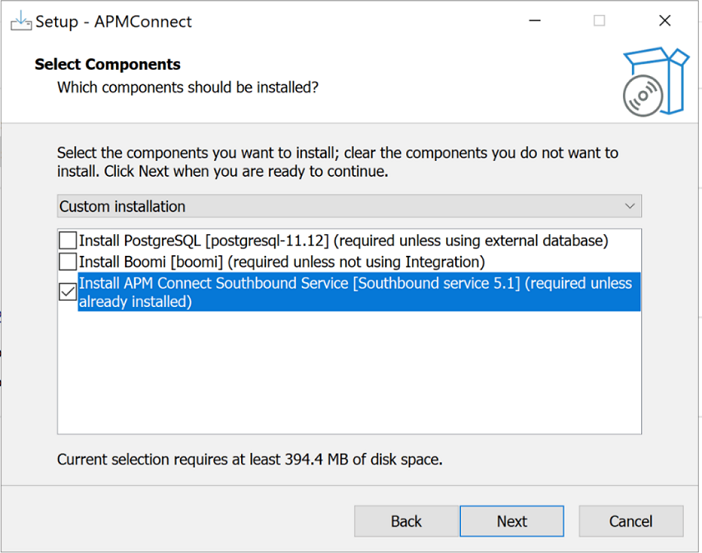Click empty area of the components list
The width and height of the screenshot is (702, 553).
[x=349, y=372]
